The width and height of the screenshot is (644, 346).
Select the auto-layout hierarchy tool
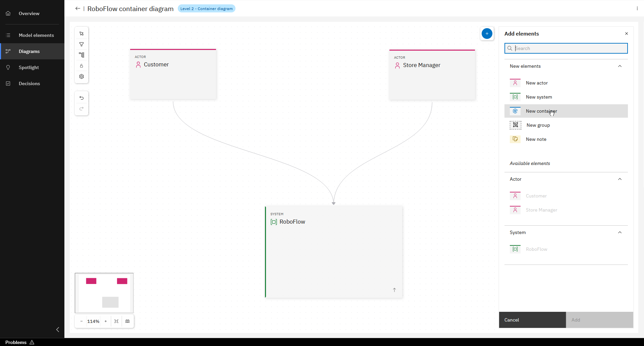click(x=81, y=55)
